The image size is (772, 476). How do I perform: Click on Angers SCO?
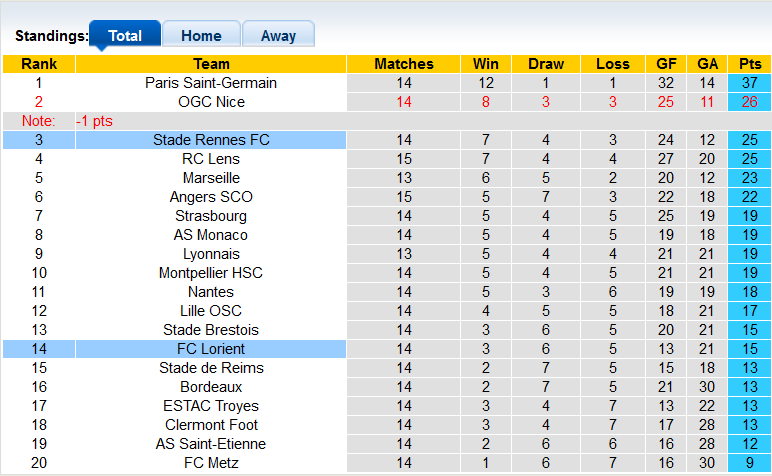pyautogui.click(x=211, y=197)
